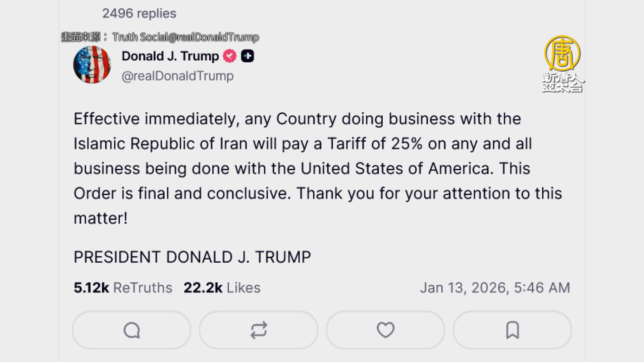
Task: Click the black plus badge beside the name
Action: [248, 56]
